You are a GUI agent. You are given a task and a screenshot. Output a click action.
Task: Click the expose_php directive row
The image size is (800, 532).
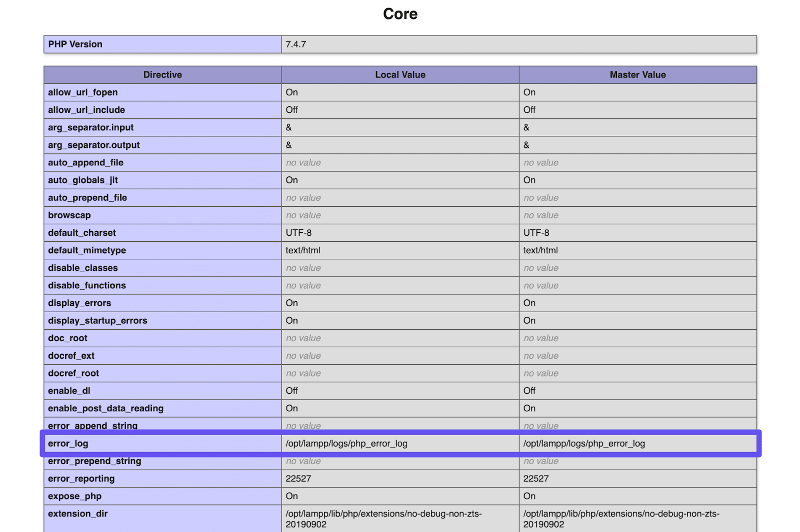(74, 496)
